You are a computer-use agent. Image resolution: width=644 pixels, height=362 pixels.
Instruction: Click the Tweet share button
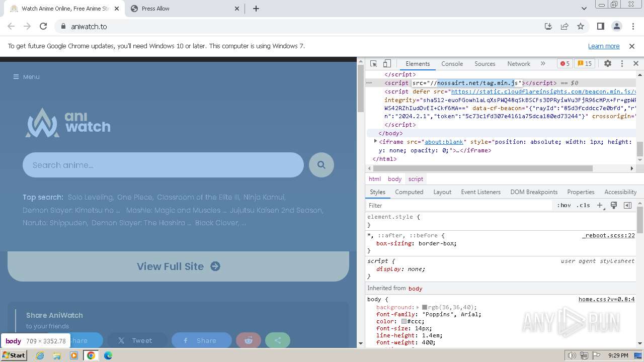(x=137, y=340)
